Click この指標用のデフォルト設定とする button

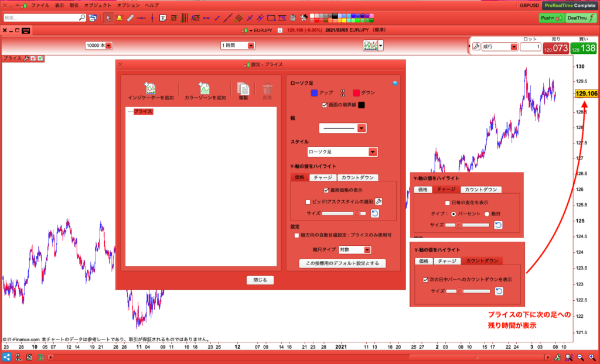(342, 263)
